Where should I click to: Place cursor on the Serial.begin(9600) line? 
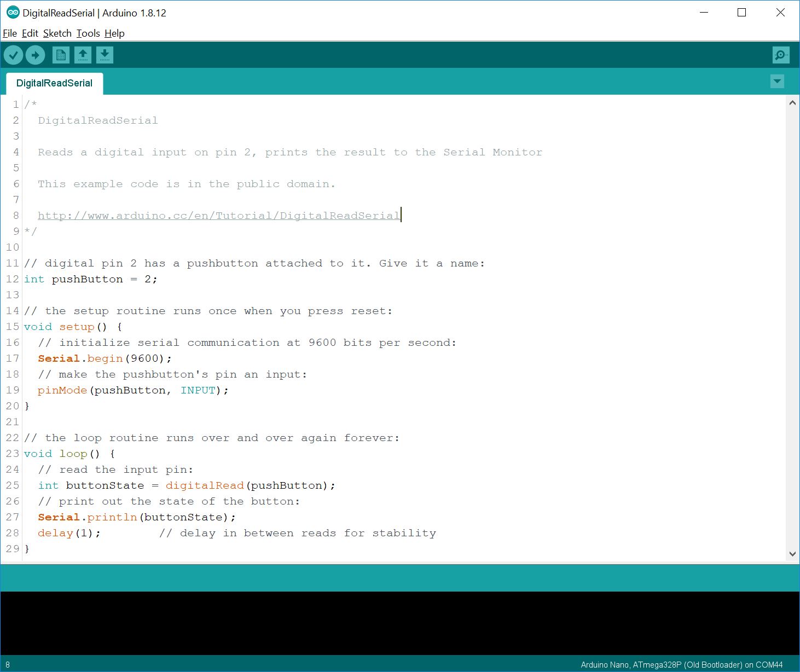tap(104, 358)
